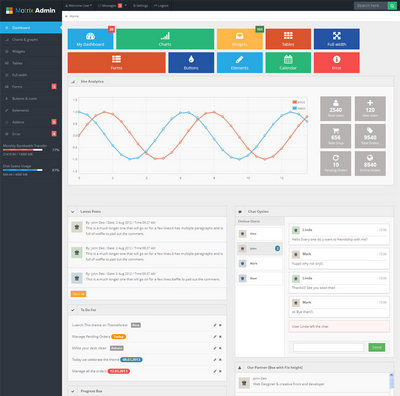This screenshot has width=400, height=396.
Task: Click the orange View All button under posts
Action: 78,294
